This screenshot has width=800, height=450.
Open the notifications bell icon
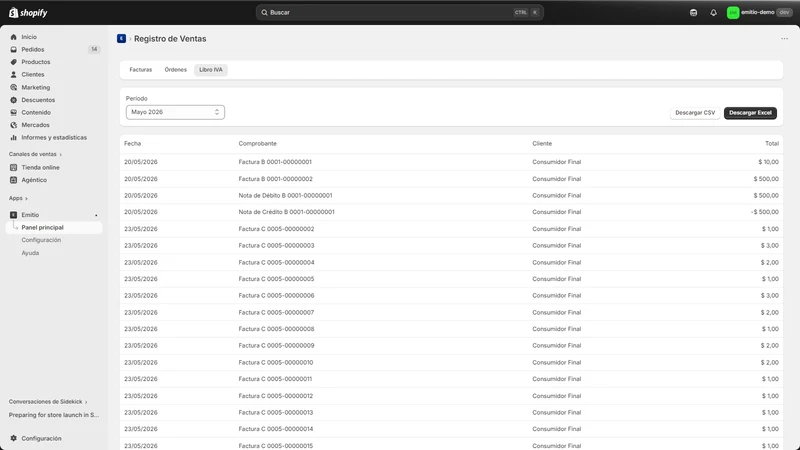tap(713, 12)
